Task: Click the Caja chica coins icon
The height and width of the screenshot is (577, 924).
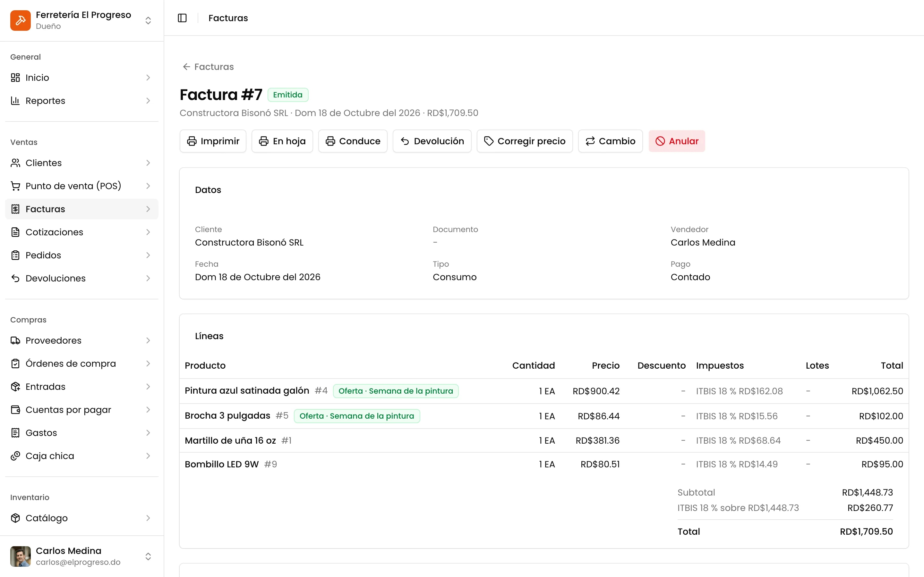Action: [15, 456]
